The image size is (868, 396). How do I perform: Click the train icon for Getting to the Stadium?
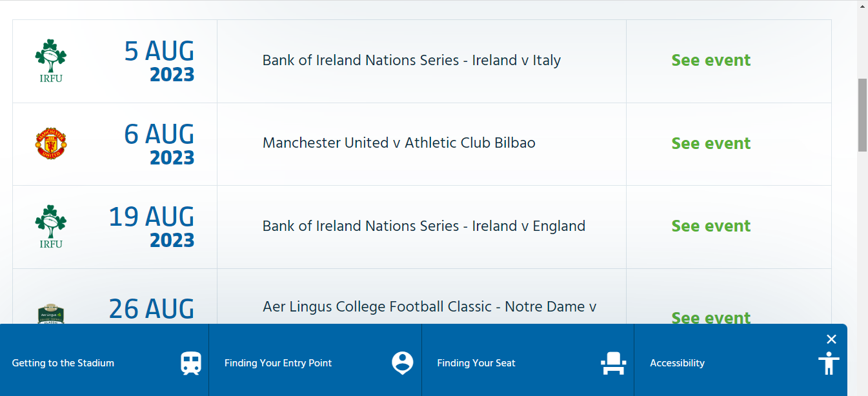click(x=191, y=363)
